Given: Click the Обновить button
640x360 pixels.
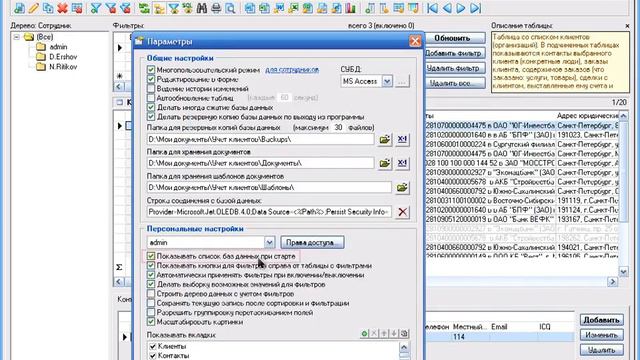Looking at the screenshot, I should pyautogui.click(x=455, y=38).
